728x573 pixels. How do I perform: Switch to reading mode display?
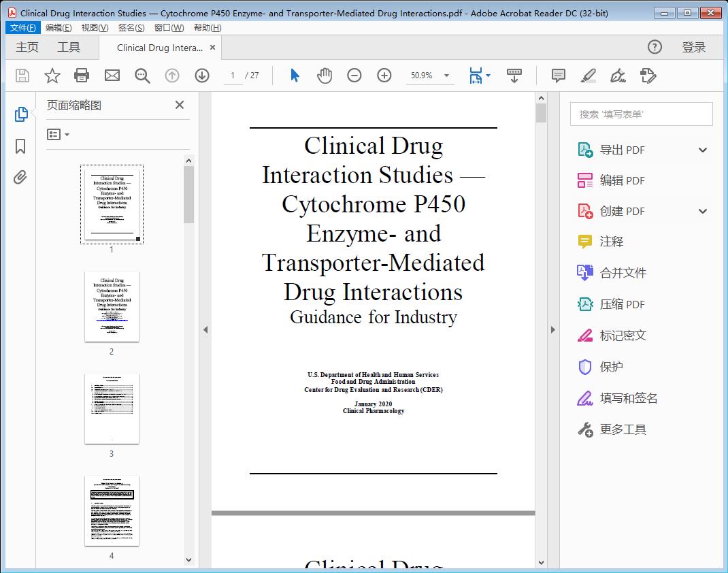tap(514, 76)
